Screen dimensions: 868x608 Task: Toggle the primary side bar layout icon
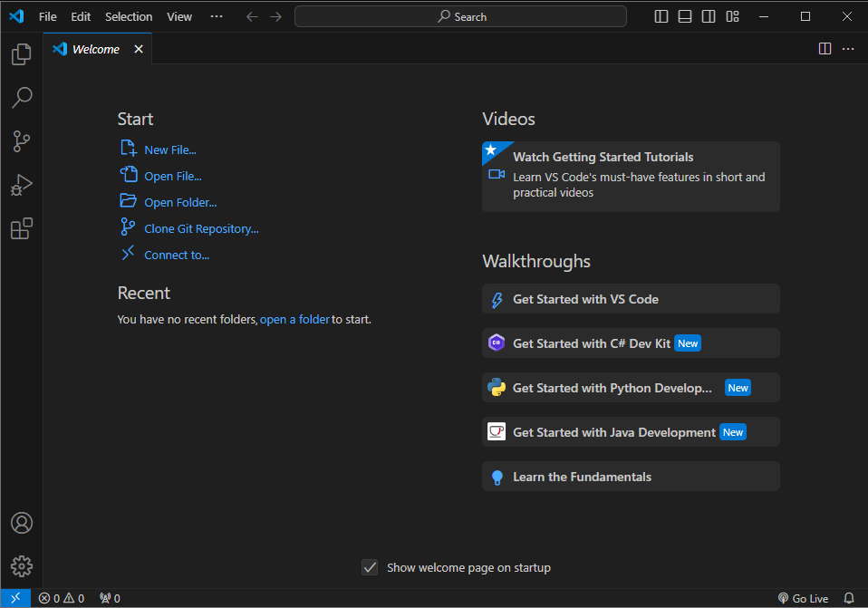[x=661, y=16]
